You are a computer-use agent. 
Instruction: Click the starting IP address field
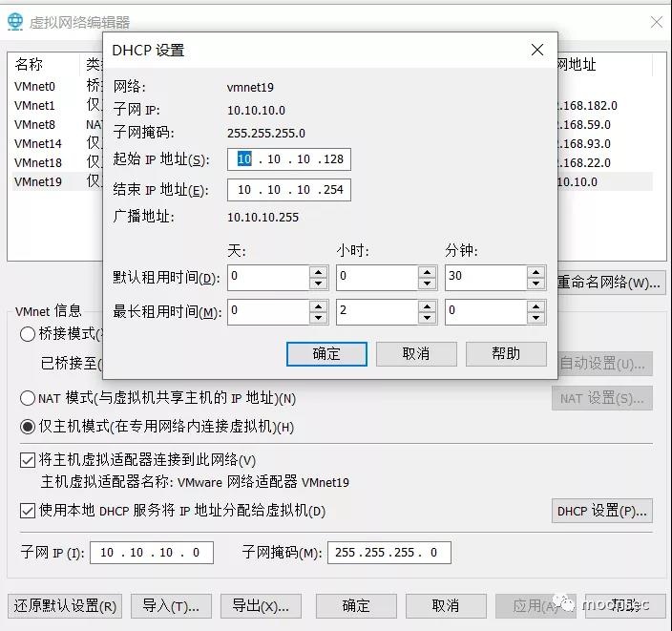289,159
